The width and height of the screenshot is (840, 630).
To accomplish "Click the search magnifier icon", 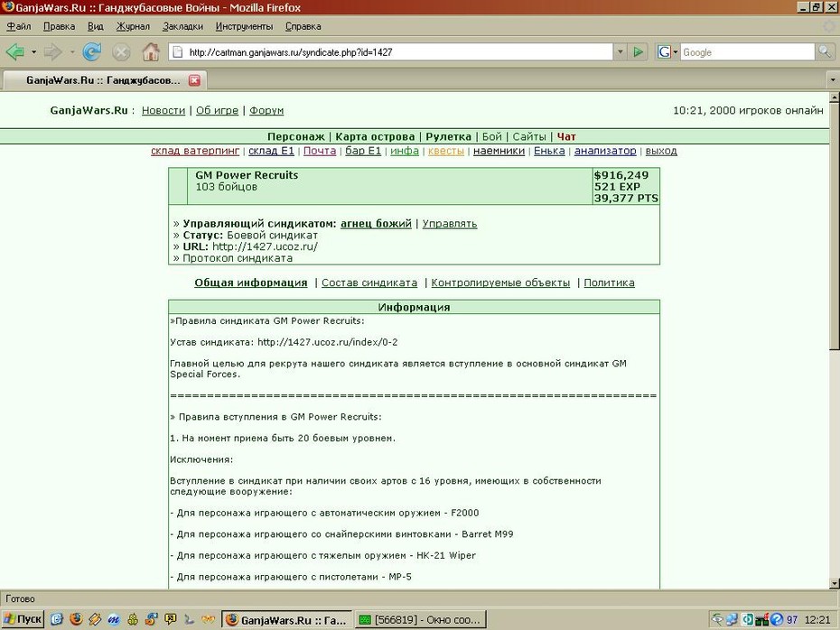I will (x=824, y=52).
